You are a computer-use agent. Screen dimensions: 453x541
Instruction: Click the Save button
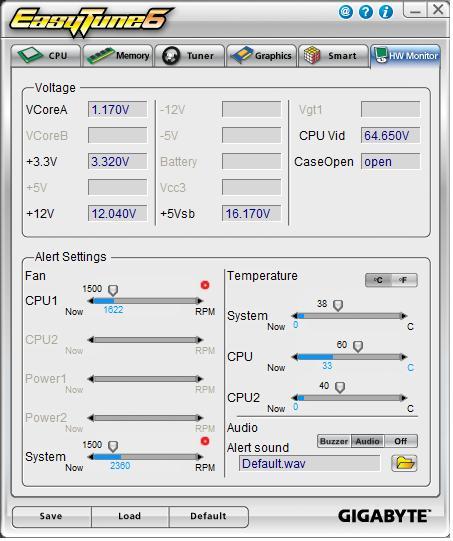click(x=51, y=516)
